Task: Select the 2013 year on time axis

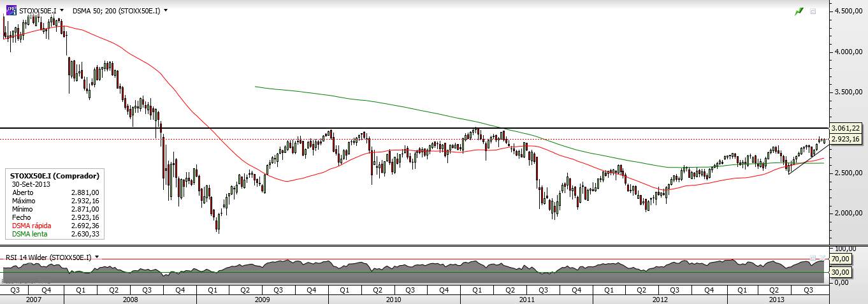Action: pos(777,298)
